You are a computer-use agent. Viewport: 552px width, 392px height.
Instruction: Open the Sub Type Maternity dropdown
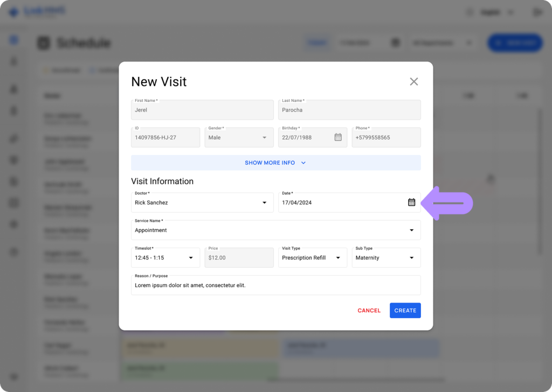(386, 258)
